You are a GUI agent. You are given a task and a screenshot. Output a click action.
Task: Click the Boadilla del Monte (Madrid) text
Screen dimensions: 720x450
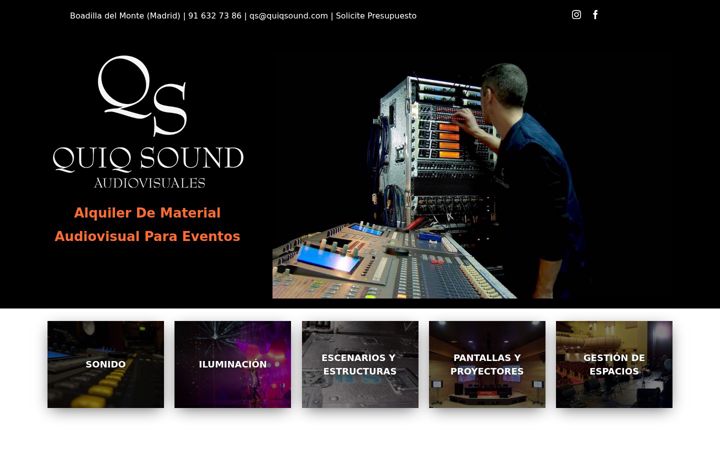[125, 16]
